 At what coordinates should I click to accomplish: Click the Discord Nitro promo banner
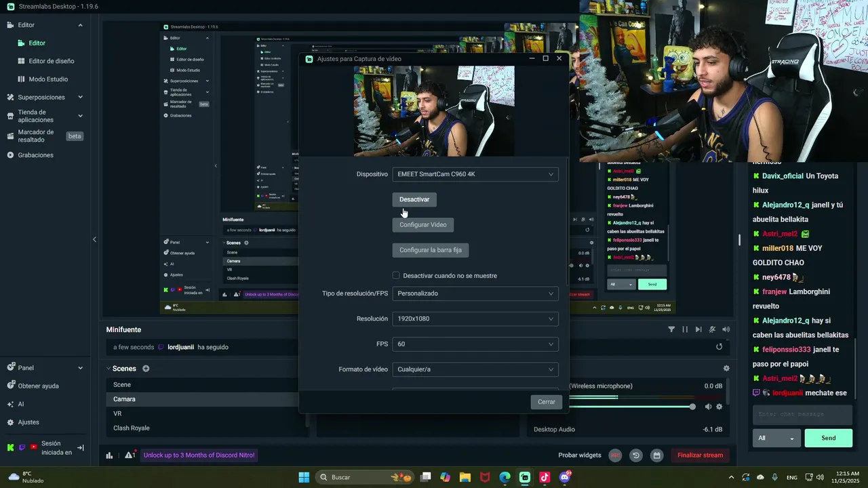tap(199, 455)
